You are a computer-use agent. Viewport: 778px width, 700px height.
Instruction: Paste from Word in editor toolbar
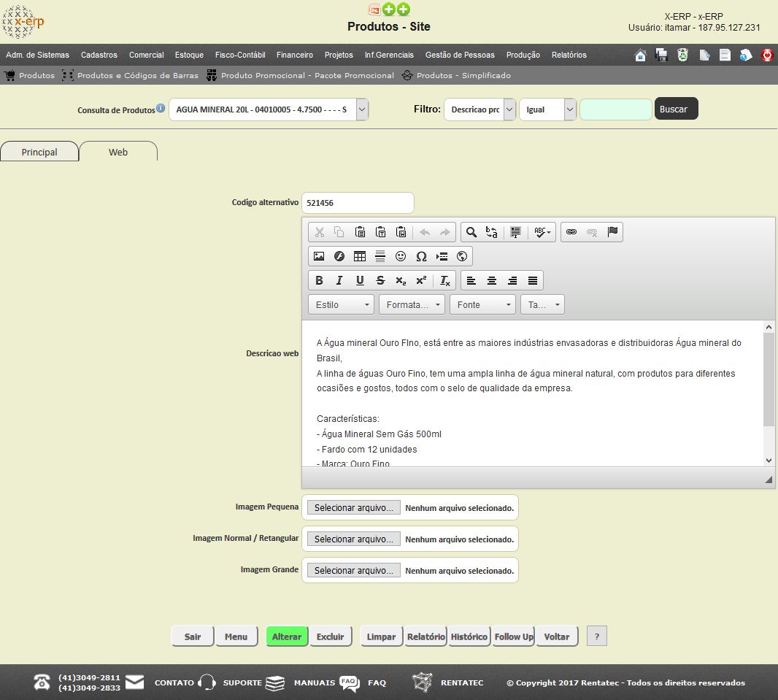(x=401, y=232)
